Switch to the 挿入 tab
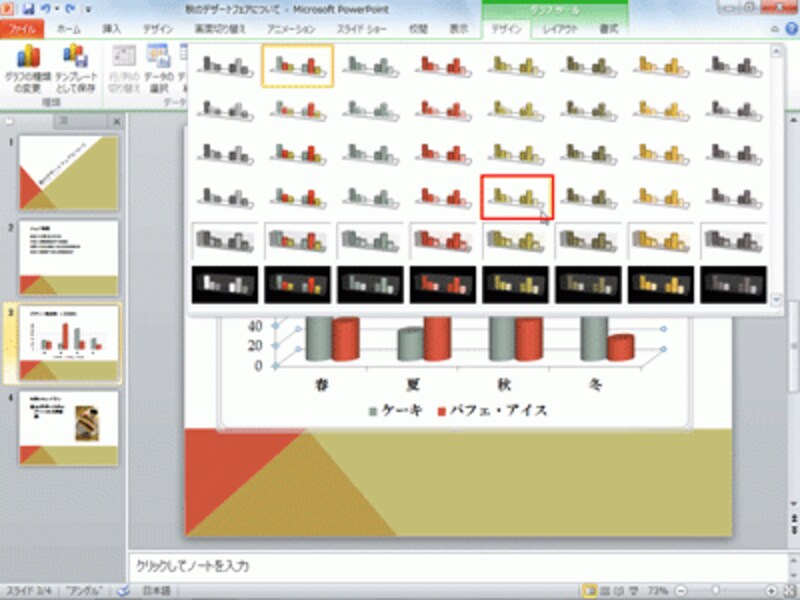The width and height of the screenshot is (800, 600). 111,29
